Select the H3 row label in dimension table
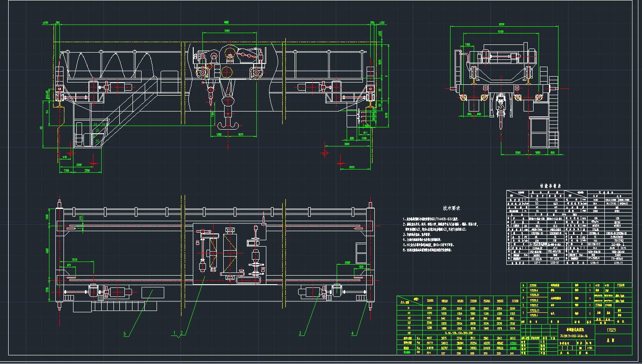Screen dimensions: 642x364 click(410, 323)
